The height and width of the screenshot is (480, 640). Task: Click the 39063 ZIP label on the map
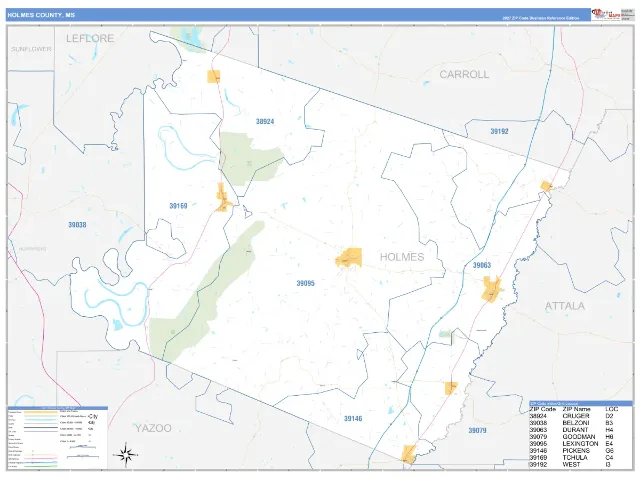coord(482,265)
